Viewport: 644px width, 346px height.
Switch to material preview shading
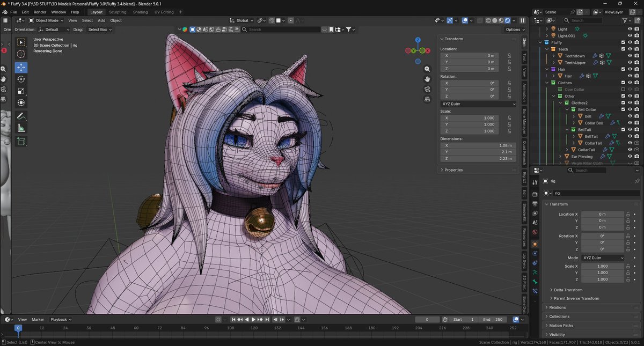point(501,20)
